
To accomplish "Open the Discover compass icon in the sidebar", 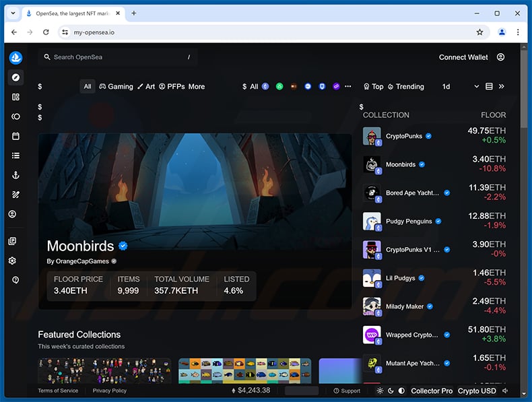I will [x=15, y=77].
